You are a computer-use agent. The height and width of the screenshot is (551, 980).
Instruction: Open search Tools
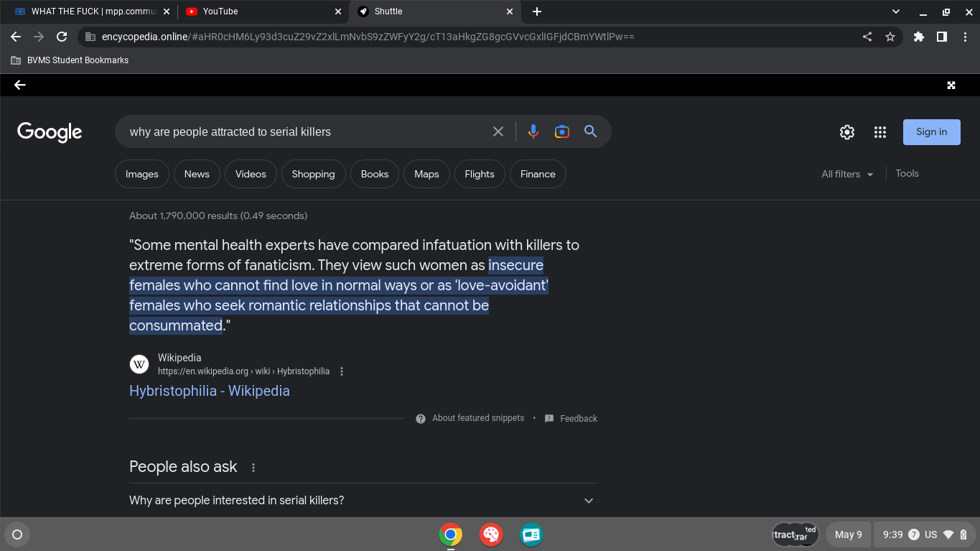click(907, 173)
